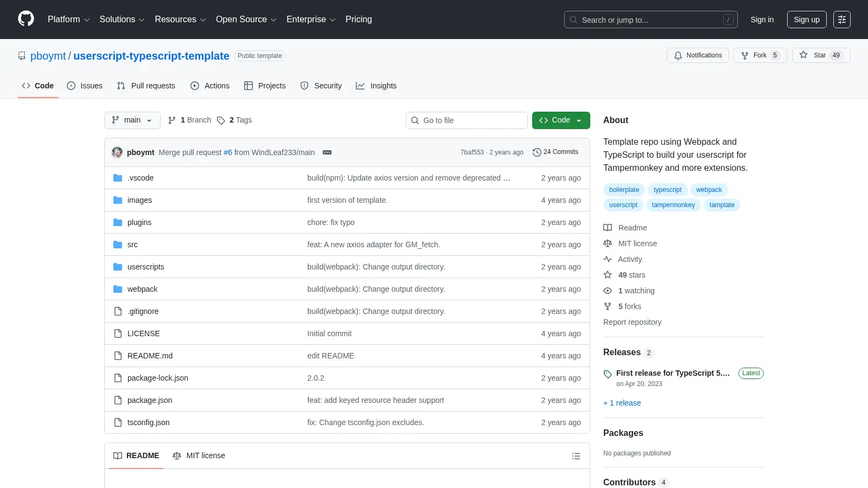Viewport: 868px width, 488px height.
Task: Expand the Open Source menu
Action: 246,20
